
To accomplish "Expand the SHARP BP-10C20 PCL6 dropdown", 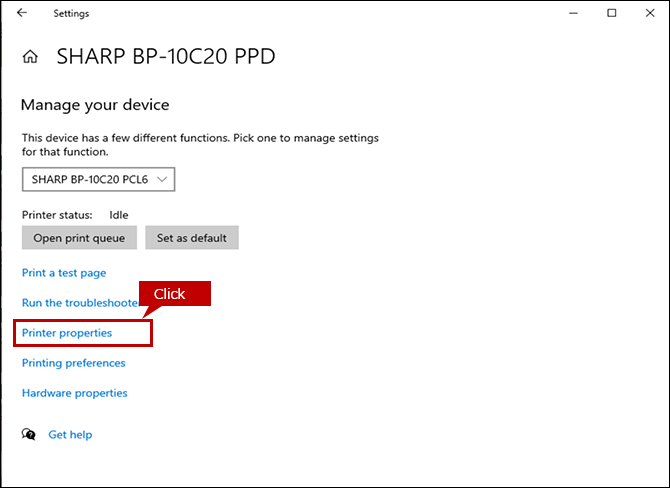I will coord(98,179).
